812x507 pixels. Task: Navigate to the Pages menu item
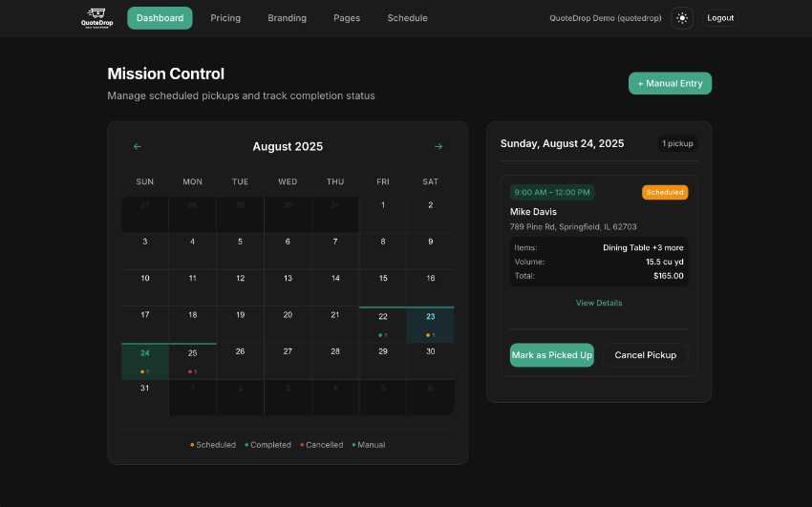pyautogui.click(x=347, y=18)
